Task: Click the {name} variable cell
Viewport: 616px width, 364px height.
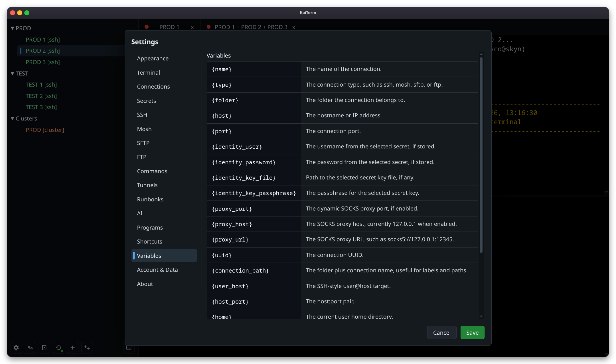Action: 254,69
